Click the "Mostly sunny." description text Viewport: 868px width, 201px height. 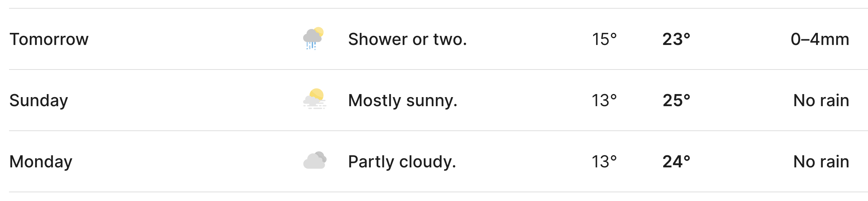pyautogui.click(x=402, y=100)
